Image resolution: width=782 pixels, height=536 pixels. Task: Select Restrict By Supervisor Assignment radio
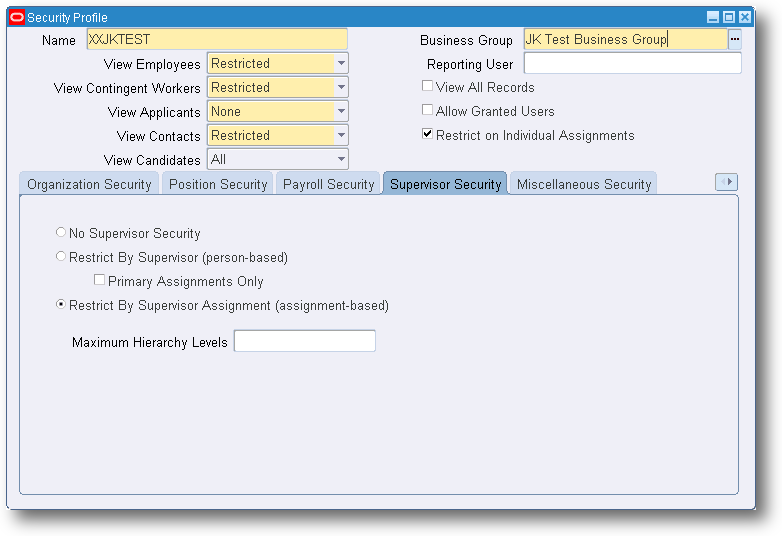61,304
